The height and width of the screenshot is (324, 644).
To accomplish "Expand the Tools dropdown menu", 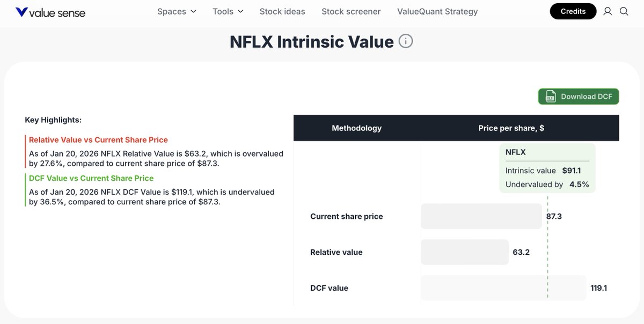I will tap(228, 11).
